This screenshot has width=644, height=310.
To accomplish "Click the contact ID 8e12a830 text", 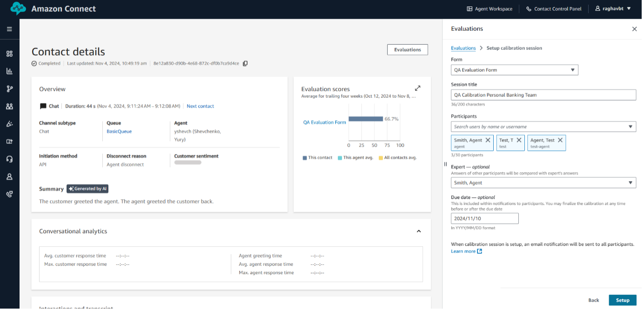I will point(196,63).
